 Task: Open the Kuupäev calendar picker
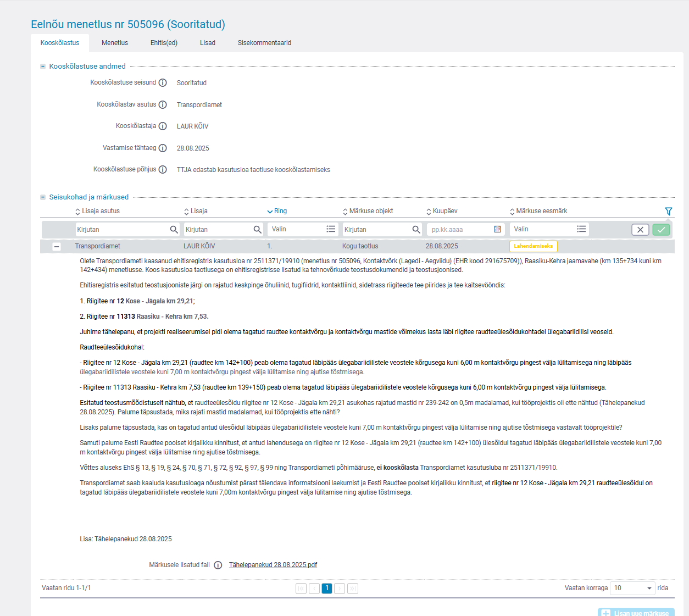click(x=498, y=230)
